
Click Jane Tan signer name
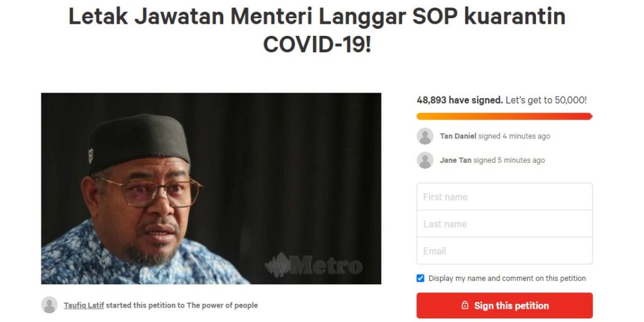(455, 160)
